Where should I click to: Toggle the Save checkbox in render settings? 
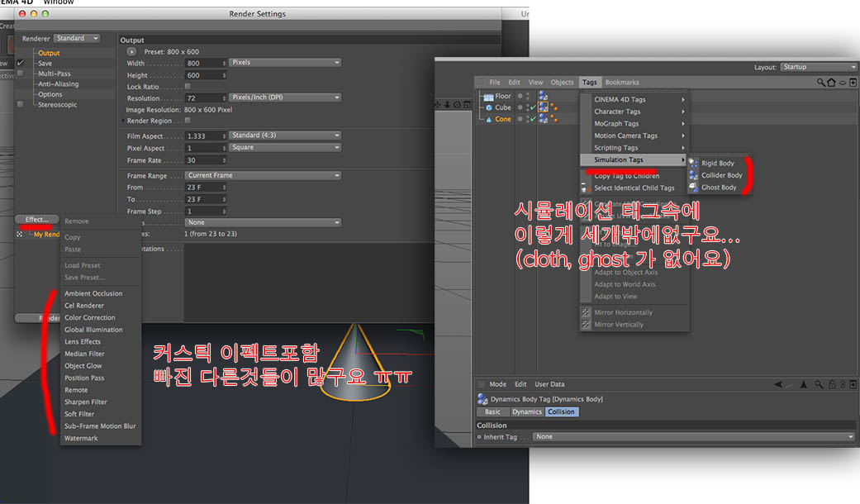tap(21, 63)
